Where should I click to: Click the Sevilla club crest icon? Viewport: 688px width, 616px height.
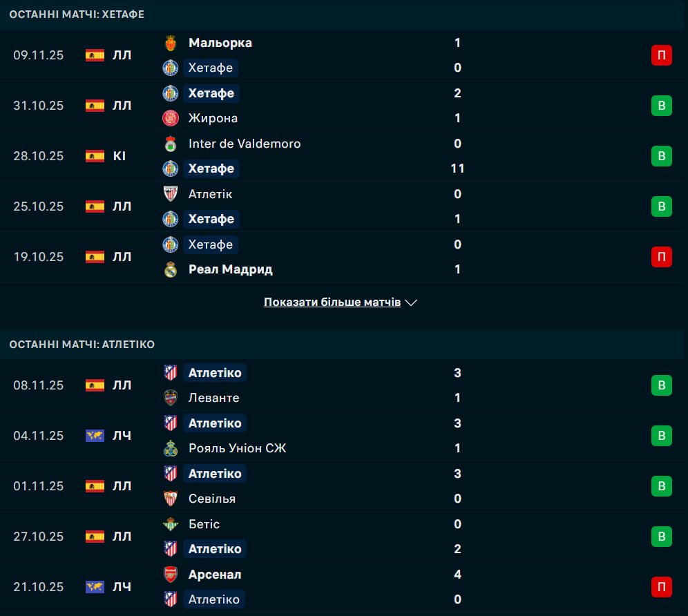point(170,499)
